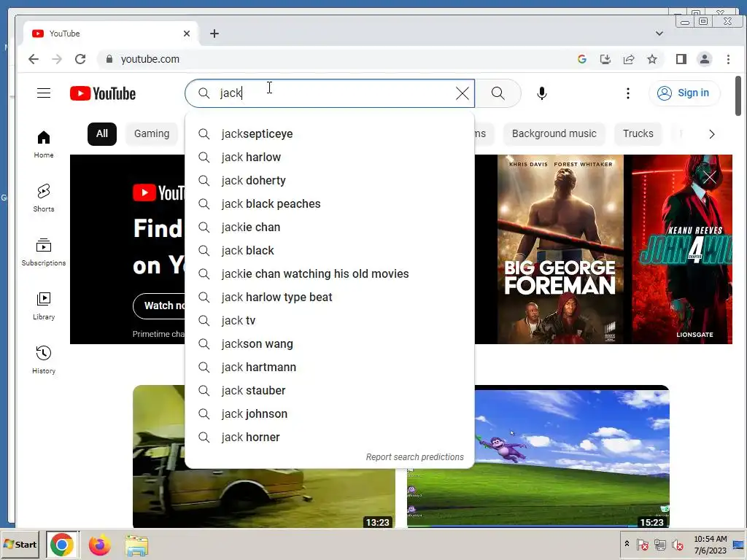The width and height of the screenshot is (747, 560).
Task: Share this page icon
Action: pyautogui.click(x=629, y=59)
